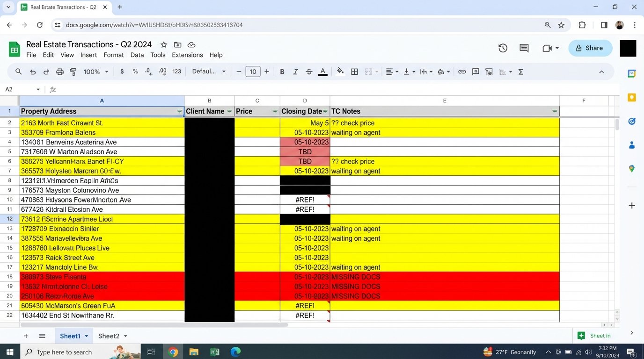Open the Format menu

[113, 55]
